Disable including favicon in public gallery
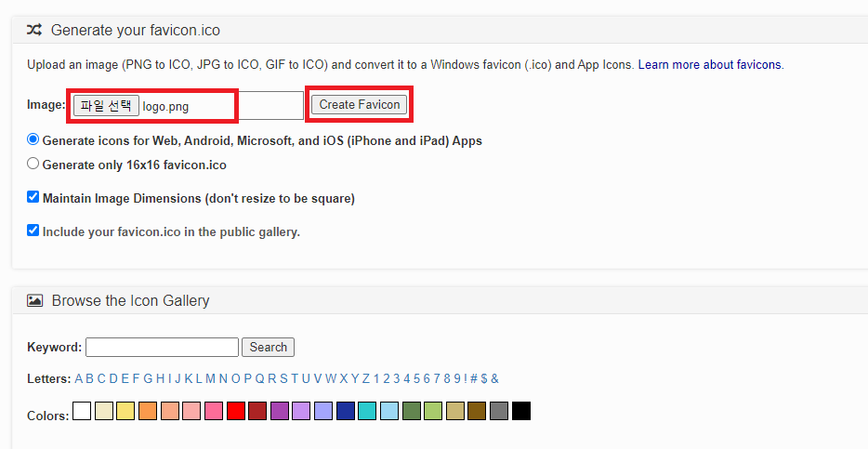Viewport: 868px width, 449px height. point(33,230)
